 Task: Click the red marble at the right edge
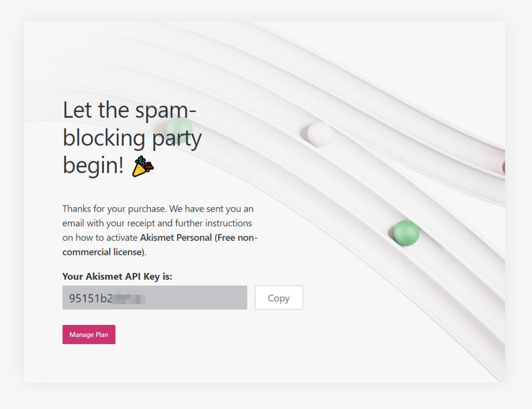click(x=502, y=168)
